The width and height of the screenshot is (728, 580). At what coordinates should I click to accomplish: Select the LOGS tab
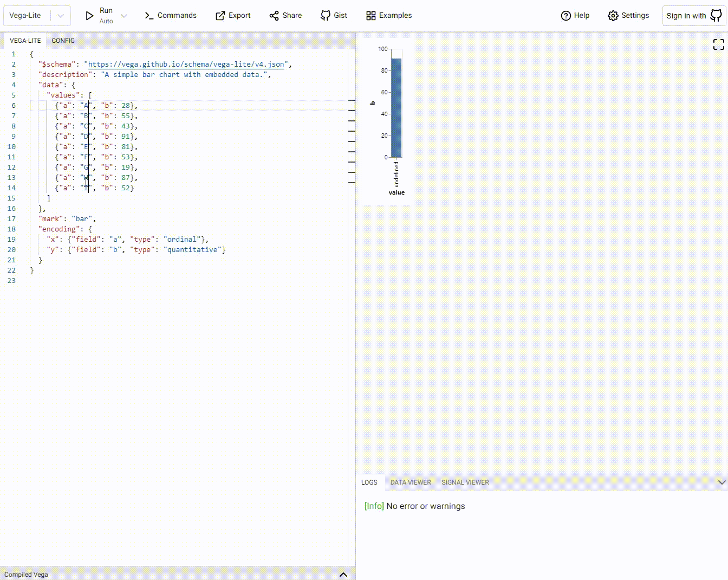[x=369, y=482]
